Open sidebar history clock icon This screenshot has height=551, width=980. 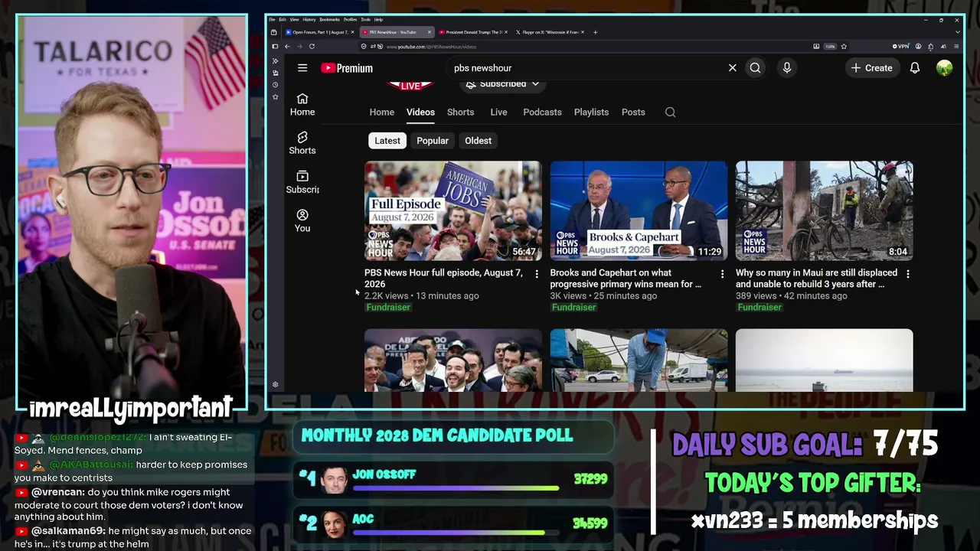click(x=276, y=85)
